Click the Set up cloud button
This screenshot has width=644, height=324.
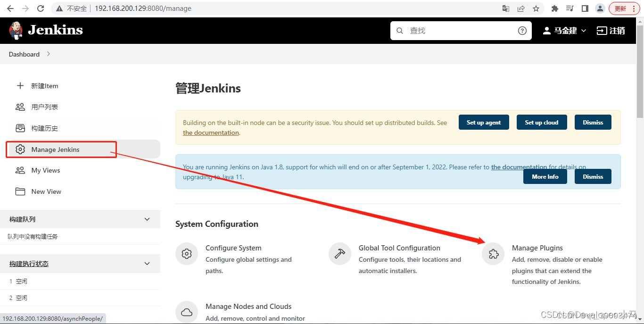[x=542, y=122]
